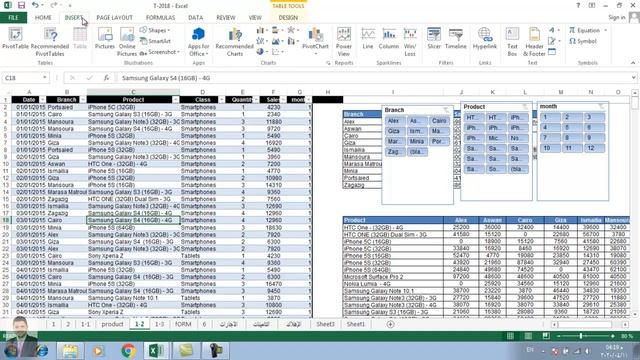
Task: Open the Name Box dropdown
Action: [44, 78]
